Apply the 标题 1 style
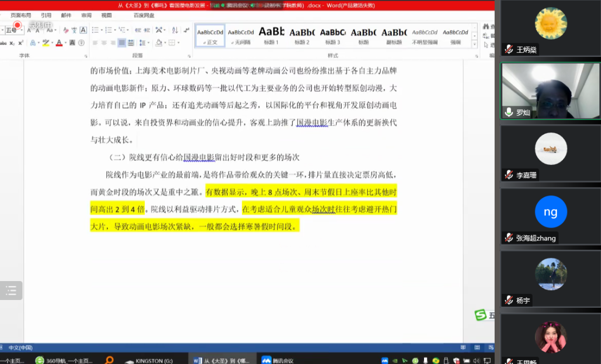The width and height of the screenshot is (601, 364). 272,36
